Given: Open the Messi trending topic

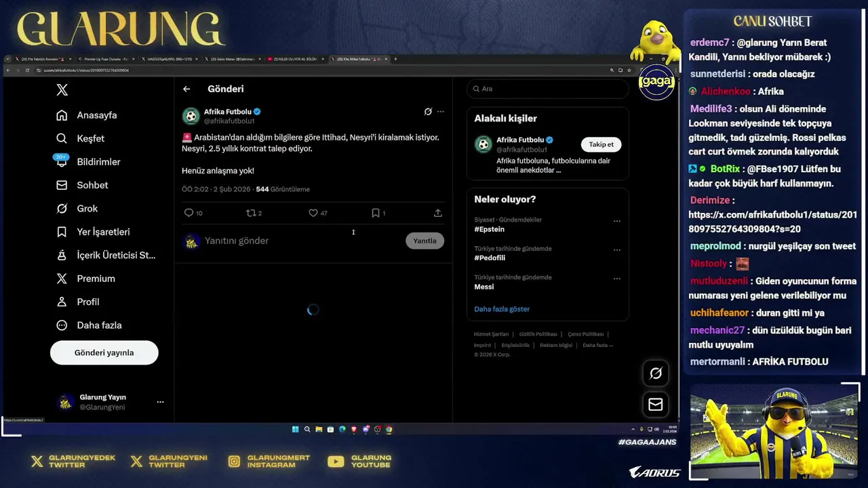Looking at the screenshot, I should click(x=484, y=287).
